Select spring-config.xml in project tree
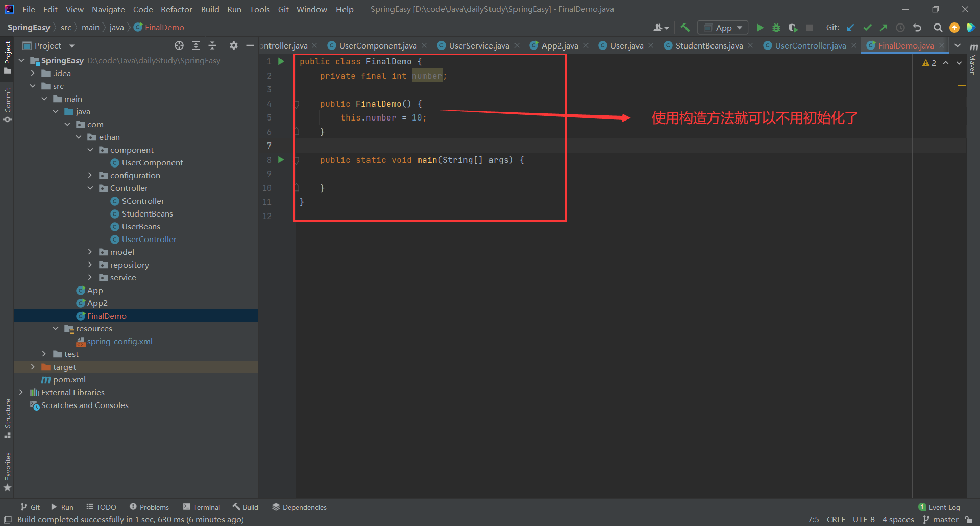Screen dimensions: 980x526 [119, 341]
